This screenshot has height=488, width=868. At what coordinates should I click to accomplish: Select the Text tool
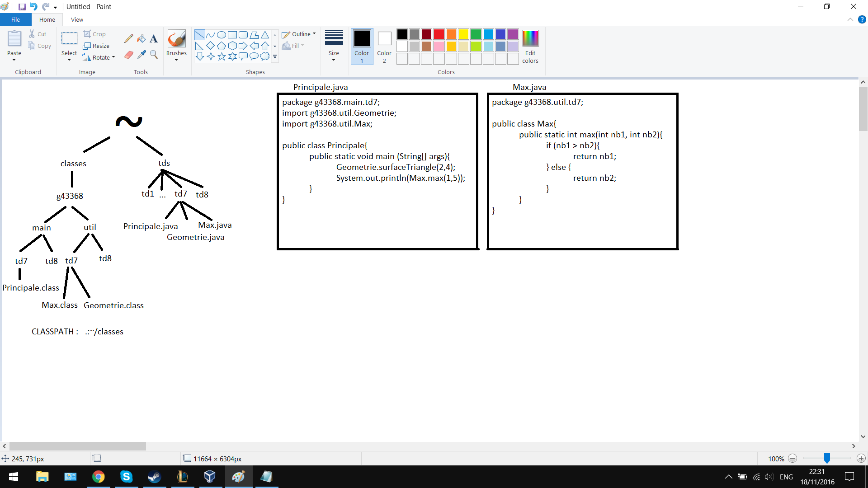[154, 38]
